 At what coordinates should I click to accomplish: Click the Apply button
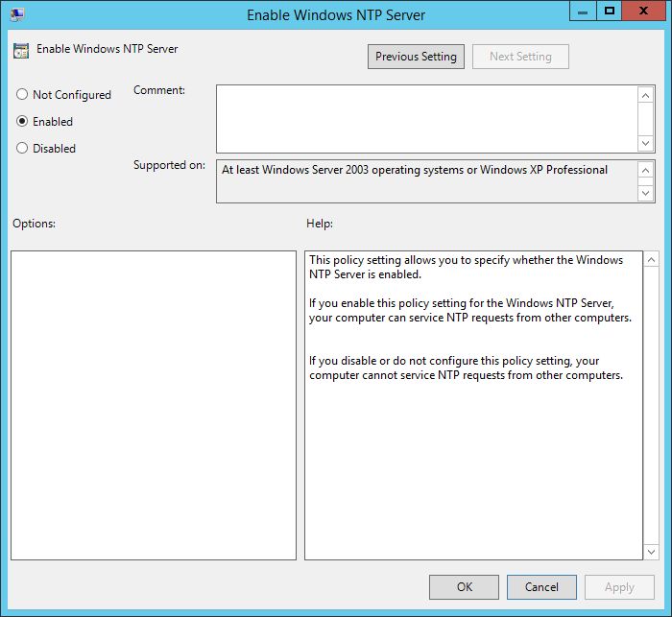coord(619,587)
